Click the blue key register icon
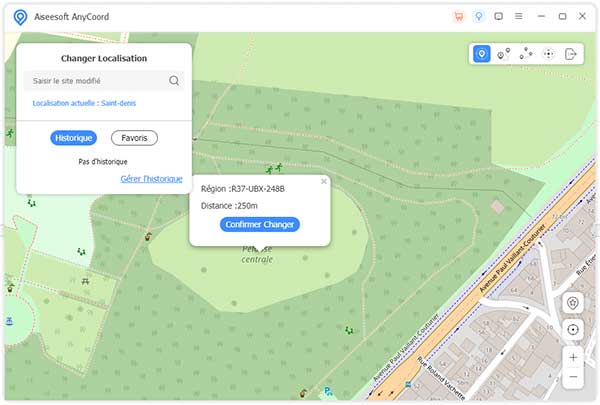 [x=478, y=16]
